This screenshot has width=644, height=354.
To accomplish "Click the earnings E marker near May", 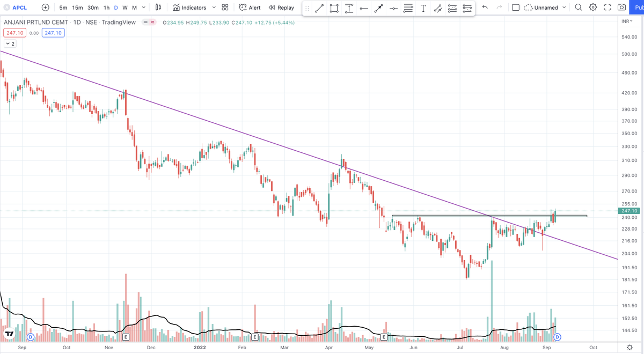I will (384, 337).
